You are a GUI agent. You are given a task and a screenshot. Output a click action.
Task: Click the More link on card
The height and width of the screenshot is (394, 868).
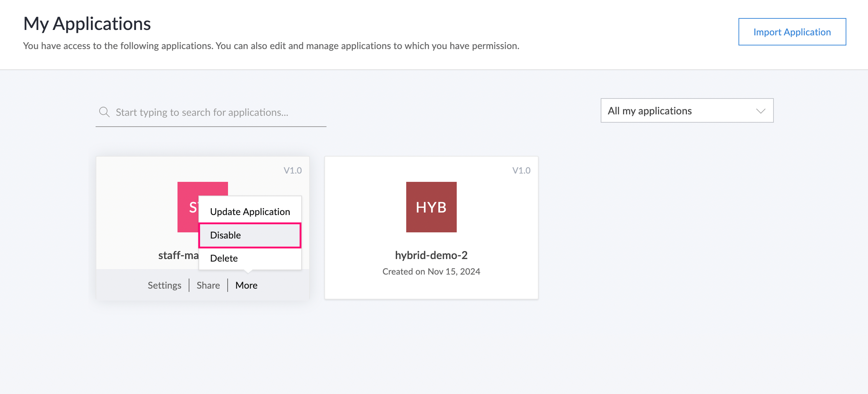tap(246, 285)
